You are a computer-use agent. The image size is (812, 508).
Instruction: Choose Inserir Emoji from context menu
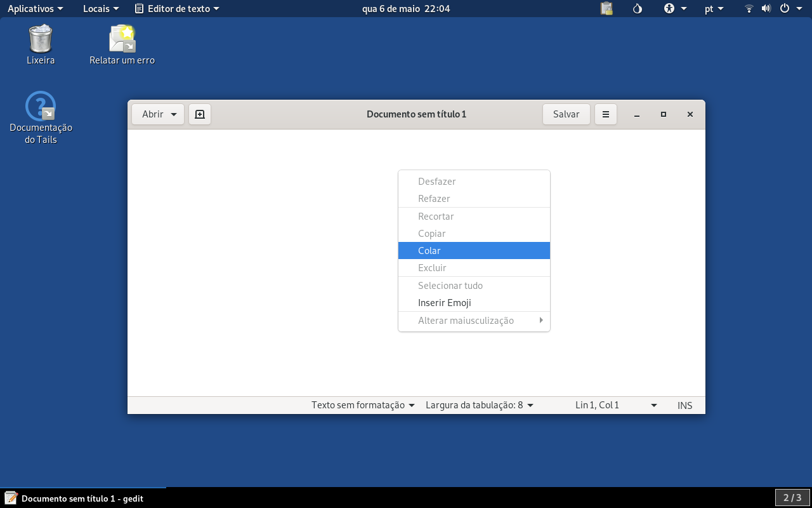[x=474, y=303]
